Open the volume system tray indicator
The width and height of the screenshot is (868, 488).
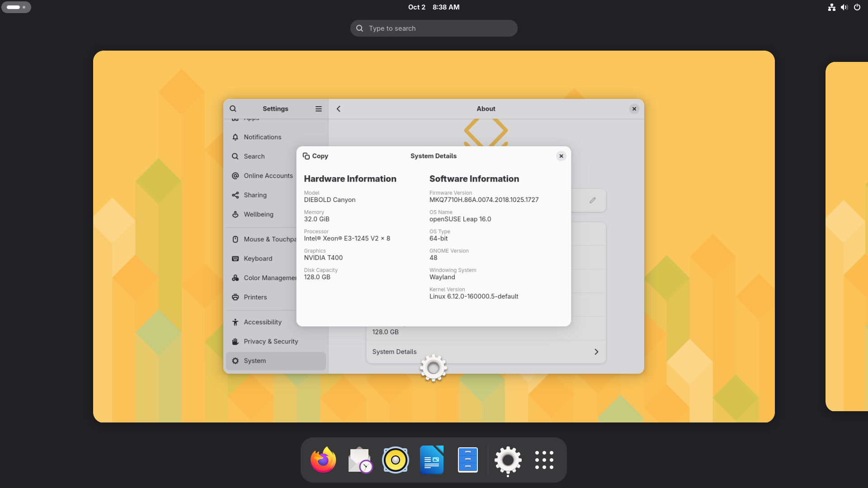point(844,7)
